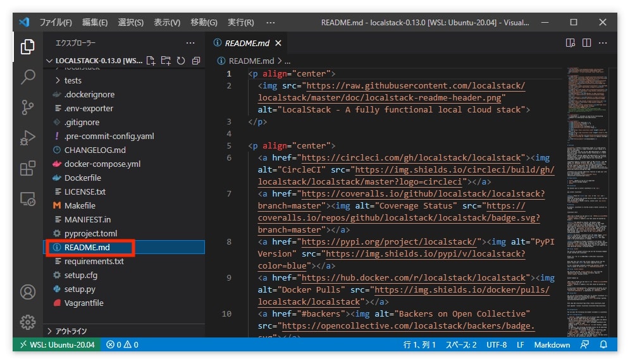Click the editor minimap
The image size is (630, 364).
[x=587, y=202]
